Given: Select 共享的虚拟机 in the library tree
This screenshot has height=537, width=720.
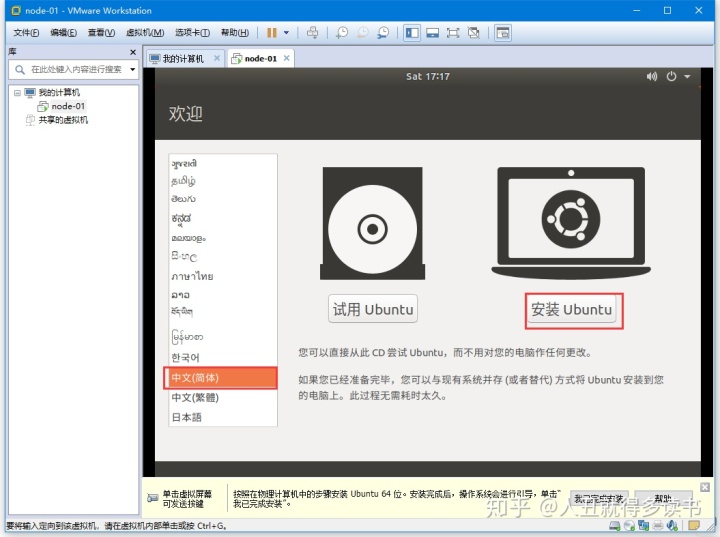Looking at the screenshot, I should coord(63,120).
